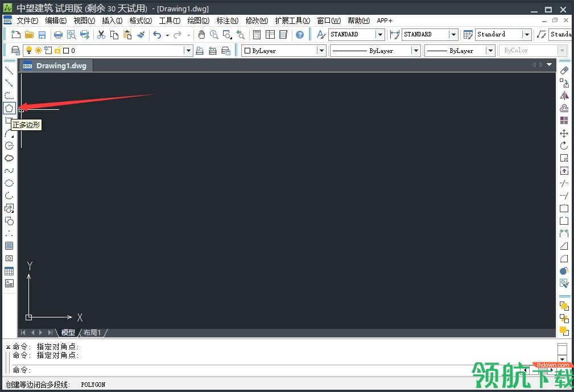Open the text style STANDARD dropdown

[380, 34]
